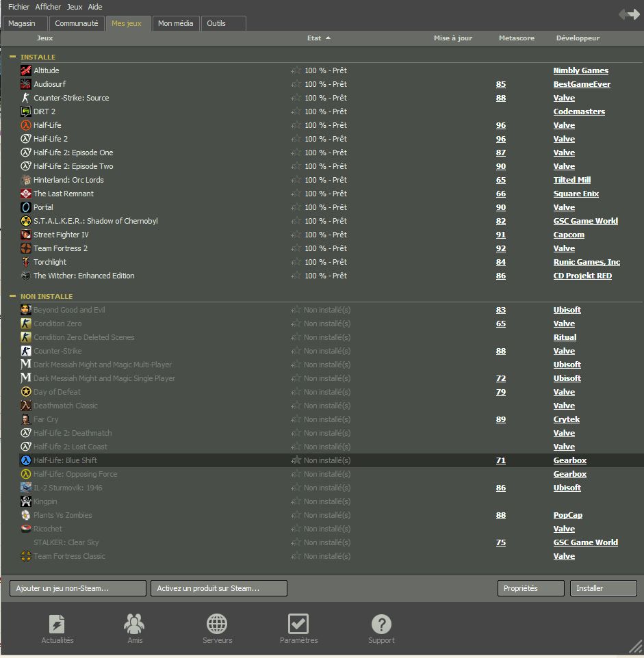Screen dimensions: 644x658
Task: Sort by the Metascore column header
Action: (517, 38)
